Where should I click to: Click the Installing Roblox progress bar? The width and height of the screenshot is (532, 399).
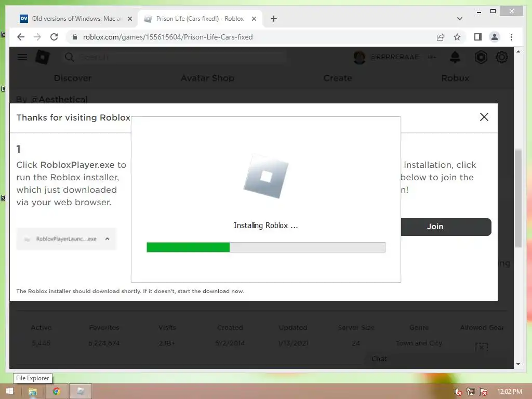pyautogui.click(x=265, y=247)
